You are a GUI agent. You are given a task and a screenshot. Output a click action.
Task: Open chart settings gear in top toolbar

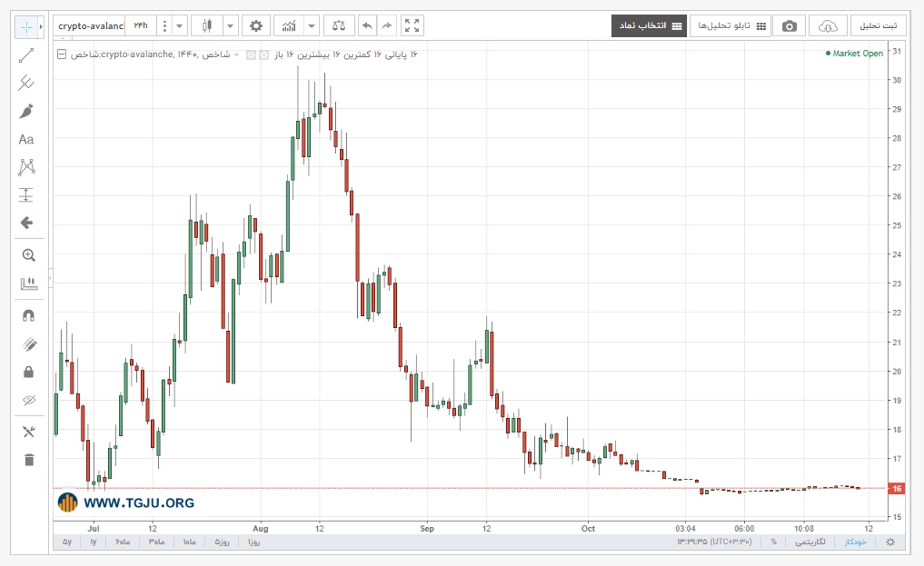[256, 26]
